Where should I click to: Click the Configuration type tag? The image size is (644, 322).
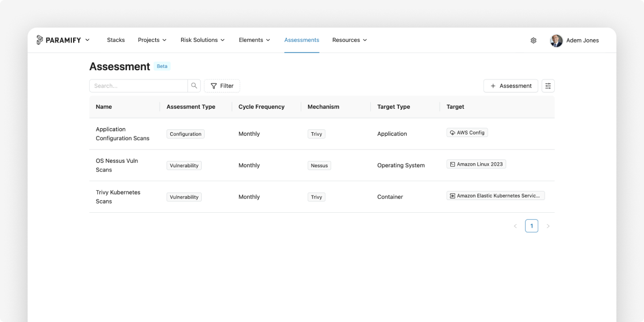tap(185, 134)
